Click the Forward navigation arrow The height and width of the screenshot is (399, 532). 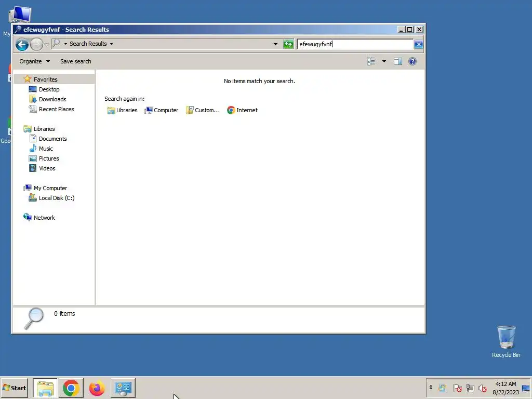pyautogui.click(x=37, y=45)
